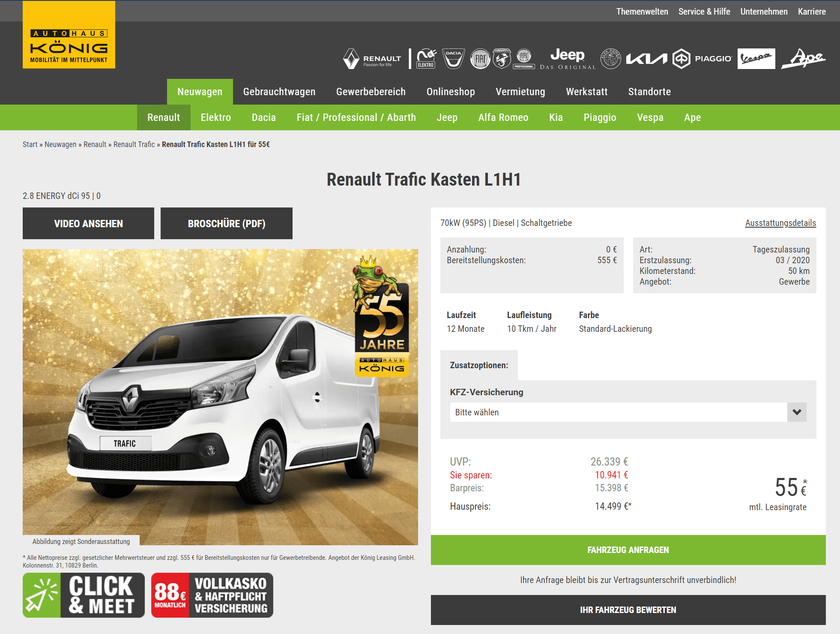Select the Kia logo
The width and height of the screenshot is (840, 634).
pyautogui.click(x=647, y=59)
